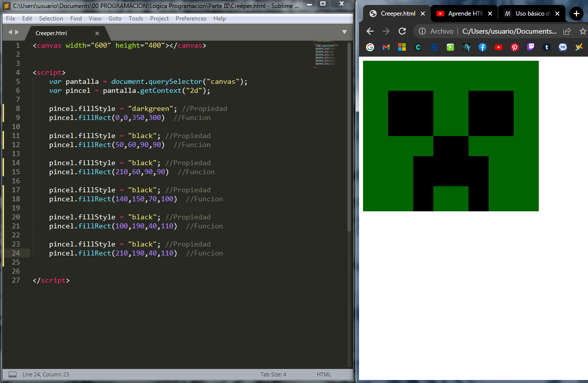Click fillRect(210,190,40,110) on line 24

coord(128,253)
